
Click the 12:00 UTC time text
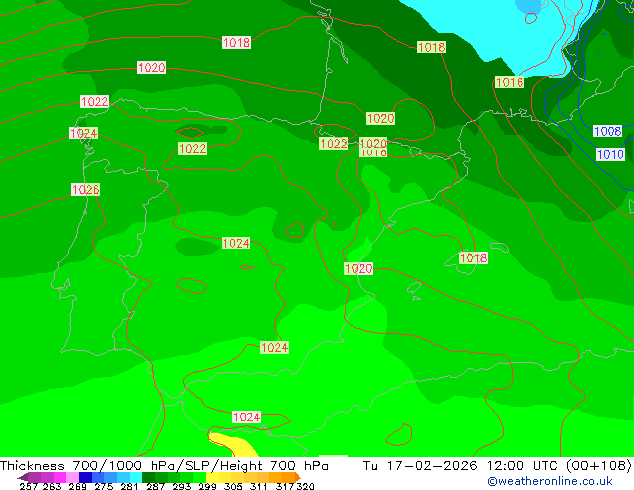coord(524,466)
